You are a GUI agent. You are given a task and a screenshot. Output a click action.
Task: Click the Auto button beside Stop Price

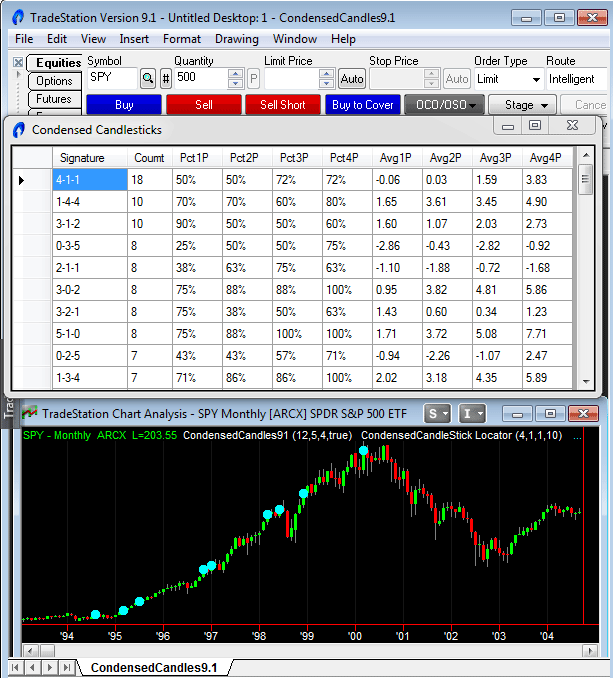[457, 79]
